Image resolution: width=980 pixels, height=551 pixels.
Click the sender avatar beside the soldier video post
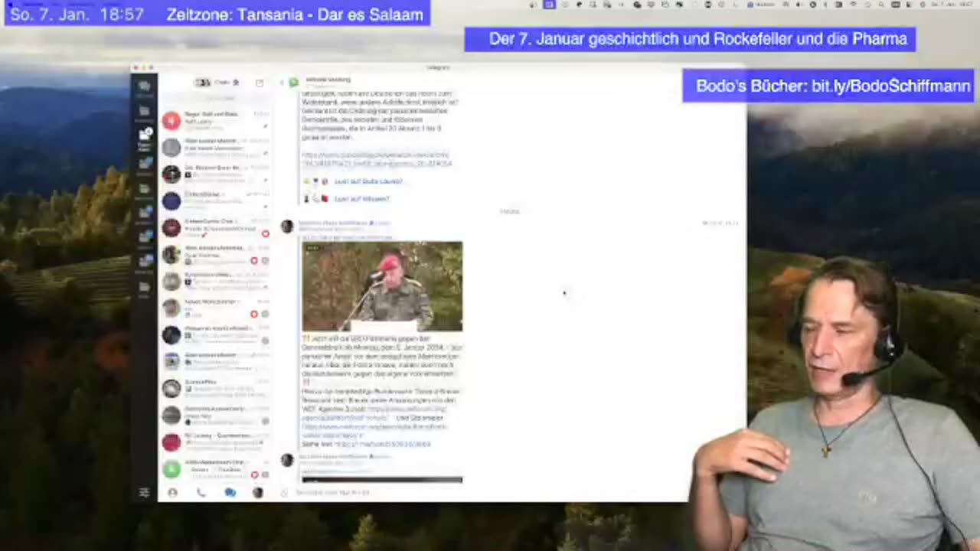(287, 227)
